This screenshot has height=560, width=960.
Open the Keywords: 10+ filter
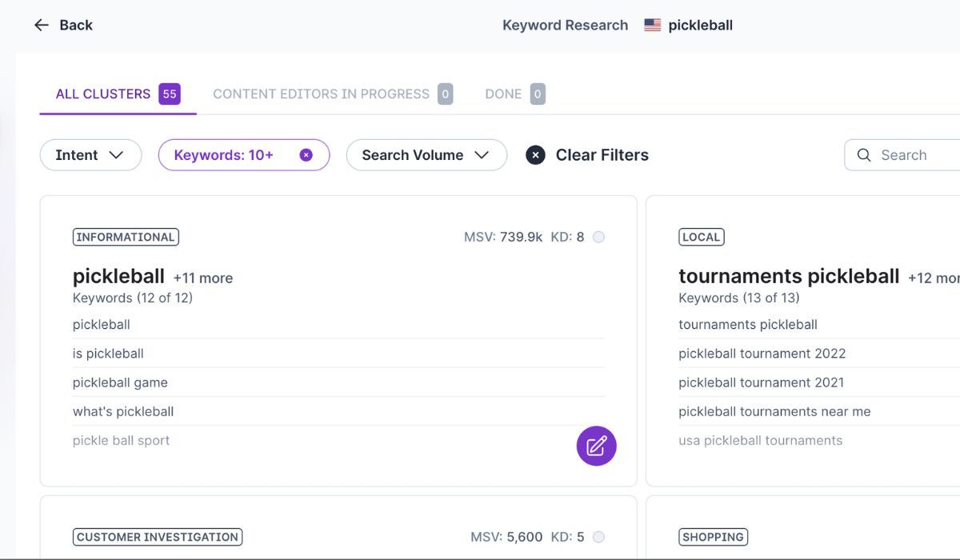(x=224, y=155)
